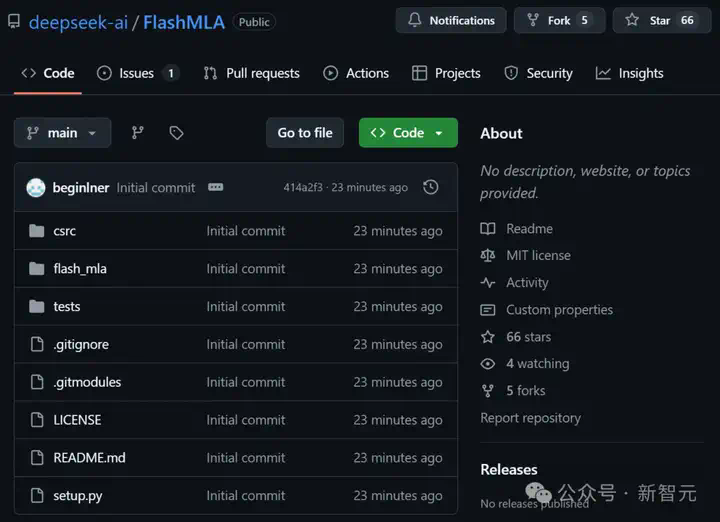Click the eye icon beside 4 watching

point(488,364)
